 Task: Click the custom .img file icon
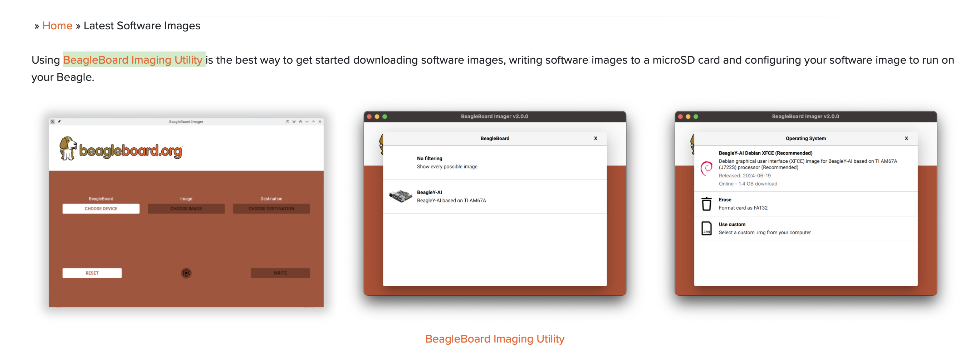pyautogui.click(x=706, y=228)
